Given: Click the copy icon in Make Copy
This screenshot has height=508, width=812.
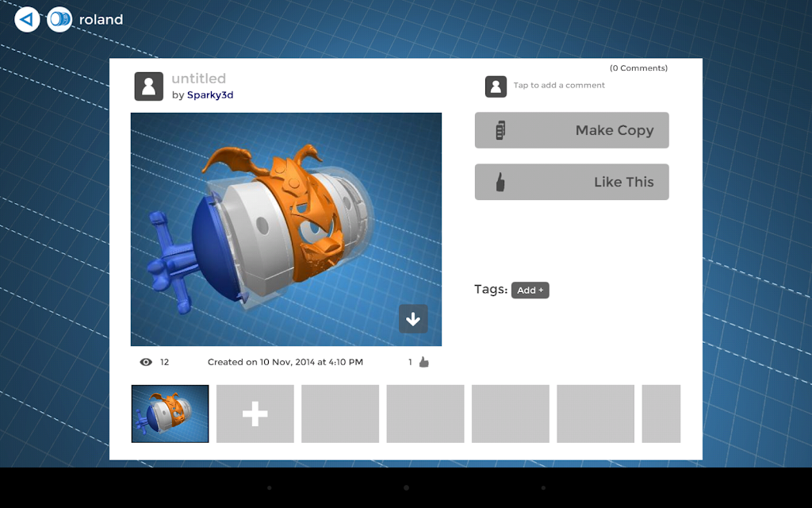Looking at the screenshot, I should point(500,130).
